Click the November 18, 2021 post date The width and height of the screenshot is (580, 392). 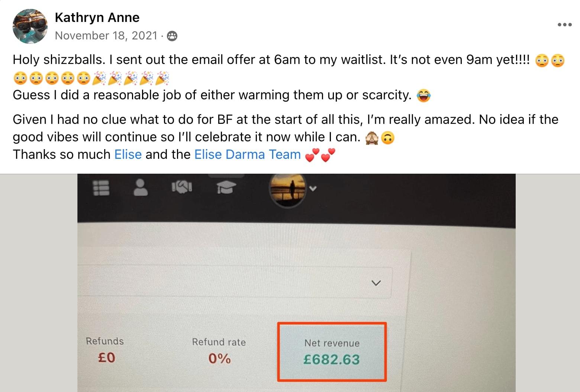[x=106, y=36]
